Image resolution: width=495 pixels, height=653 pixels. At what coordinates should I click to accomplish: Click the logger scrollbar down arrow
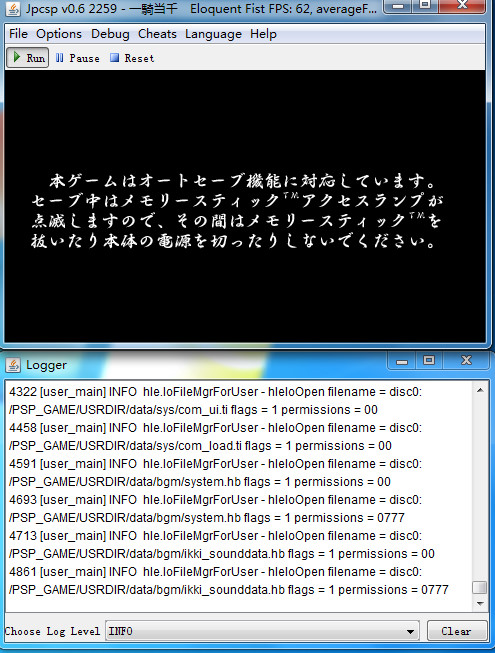point(480,603)
